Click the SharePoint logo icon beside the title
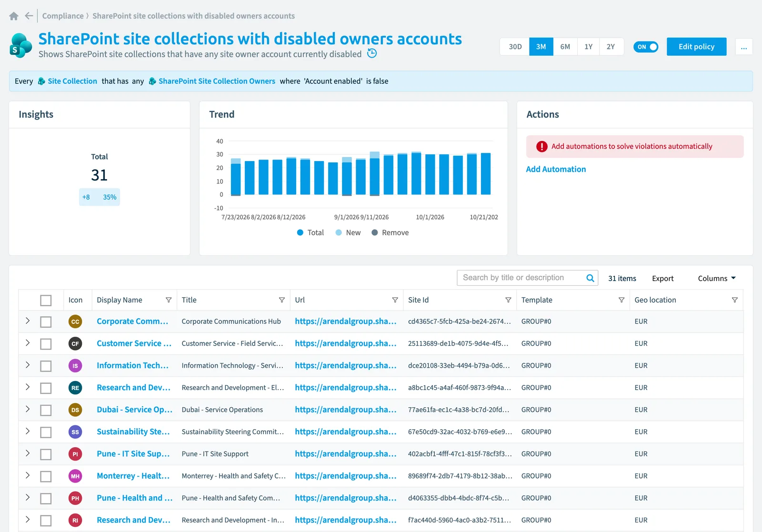Image resolution: width=762 pixels, height=532 pixels. [x=21, y=46]
